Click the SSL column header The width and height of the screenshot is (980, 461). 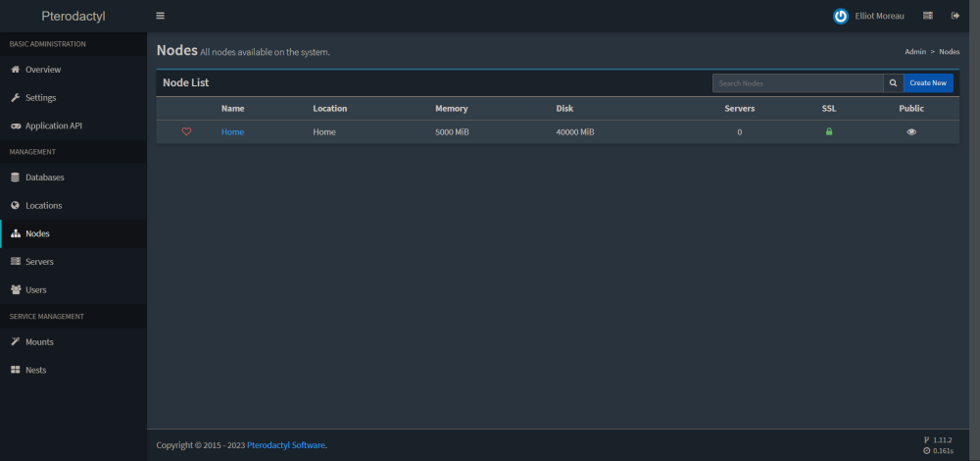[829, 108]
